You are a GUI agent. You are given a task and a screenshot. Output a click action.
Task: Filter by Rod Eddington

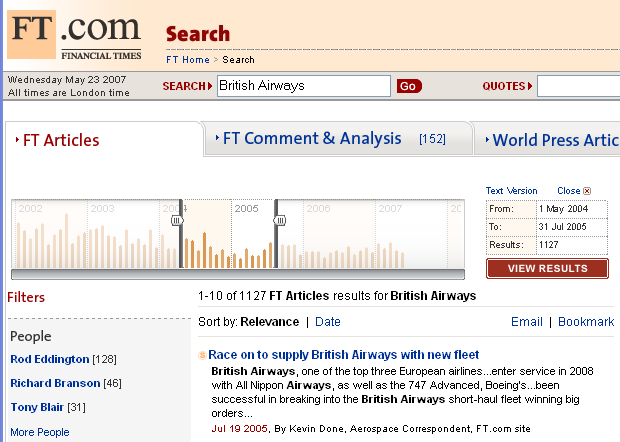pos(50,359)
